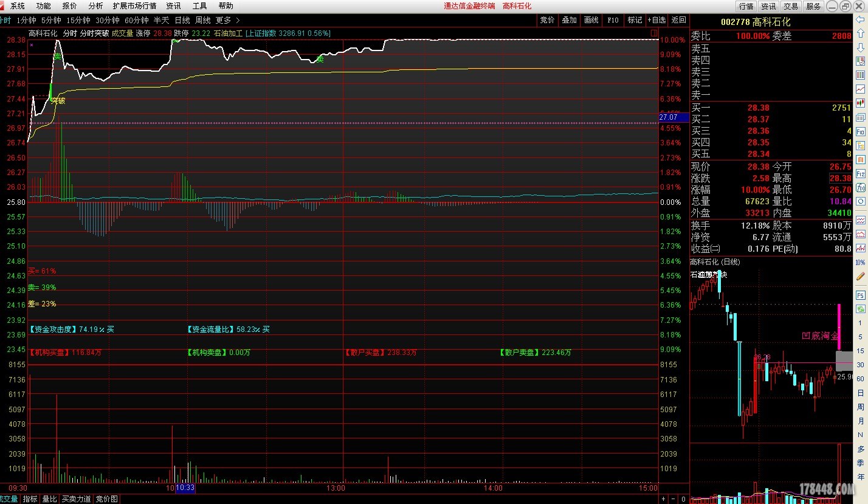Select the 30分钟 chart tab
The width and height of the screenshot is (868, 504).
(108, 20)
